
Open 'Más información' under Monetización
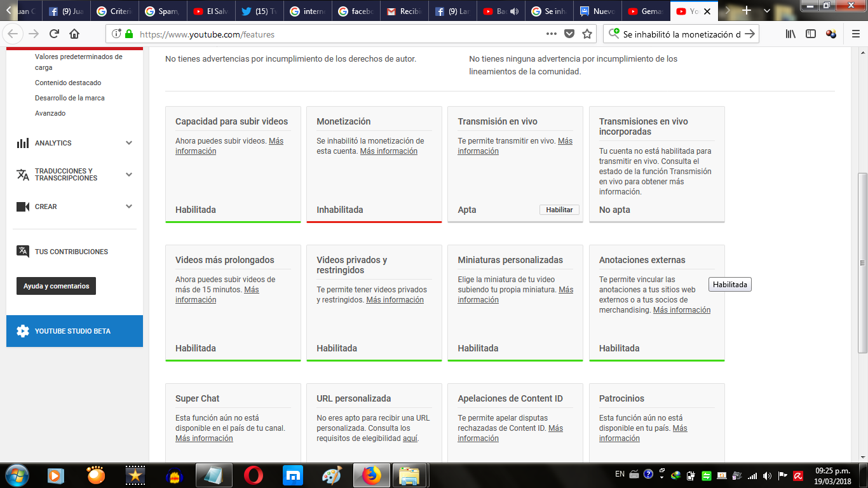coord(389,151)
